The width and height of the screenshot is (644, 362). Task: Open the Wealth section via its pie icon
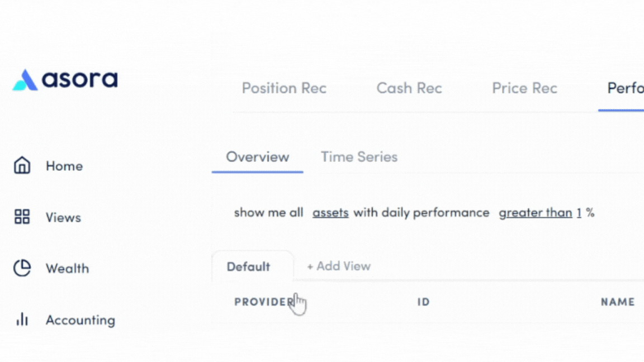pos(22,268)
